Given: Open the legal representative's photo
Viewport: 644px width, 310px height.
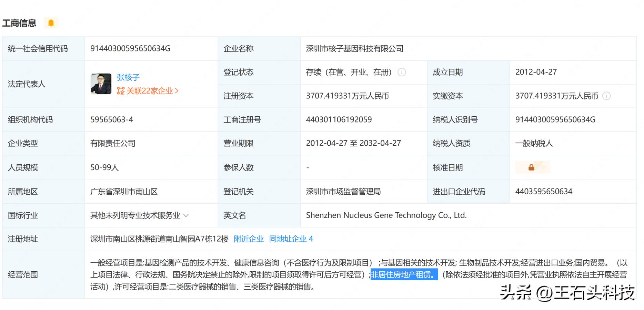Looking at the screenshot, I should [x=101, y=84].
